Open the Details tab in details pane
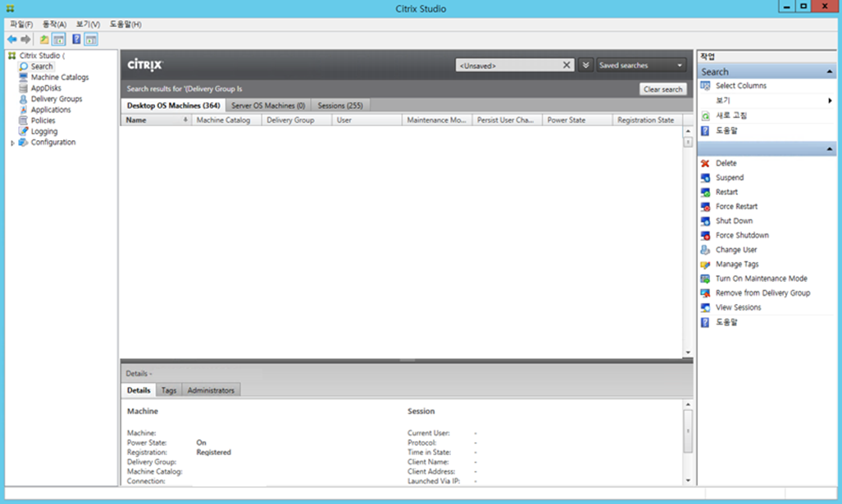 click(x=139, y=390)
